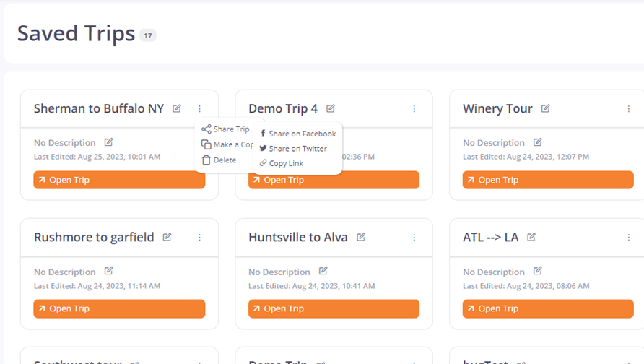Edit description of Sherman to Buffalo NY trip
This screenshot has height=364, width=644.
[x=108, y=142]
